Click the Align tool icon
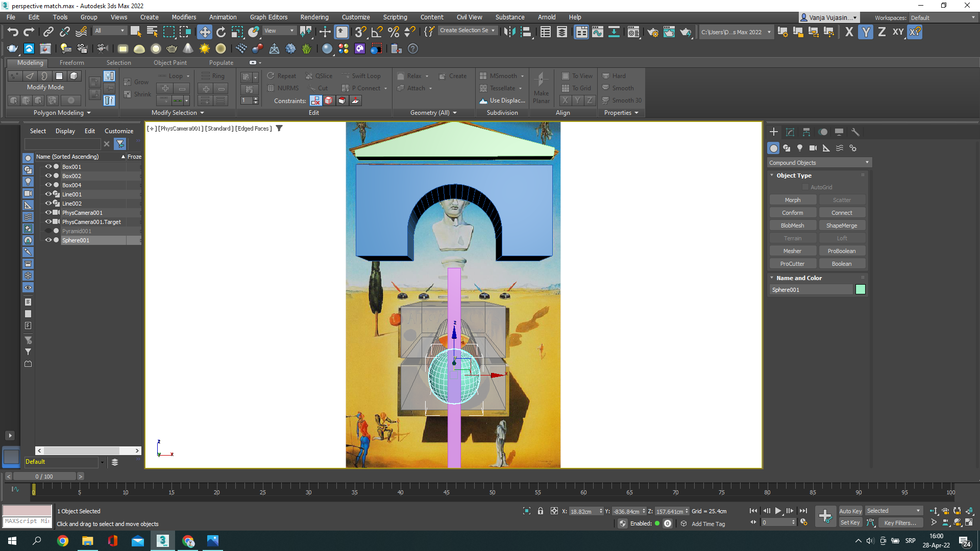Screen dimensions: 980x551 [x=526, y=32]
